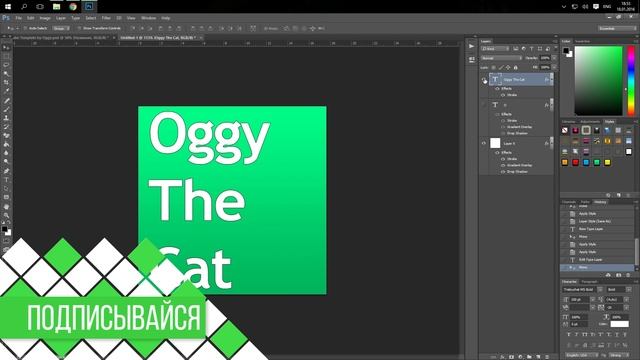
Task: Select the Move tool in the toolbox
Action: pos(6,48)
